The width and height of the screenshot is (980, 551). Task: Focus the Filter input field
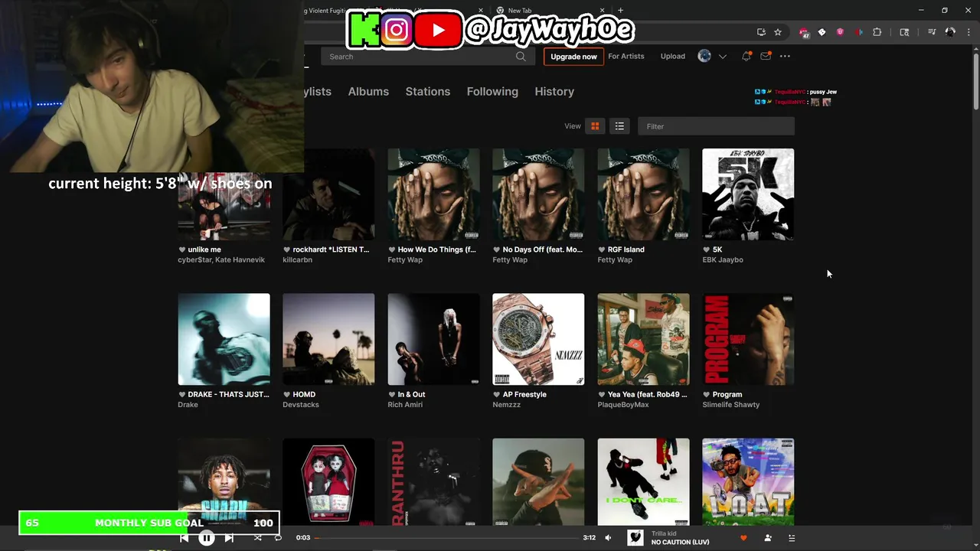[x=716, y=126]
